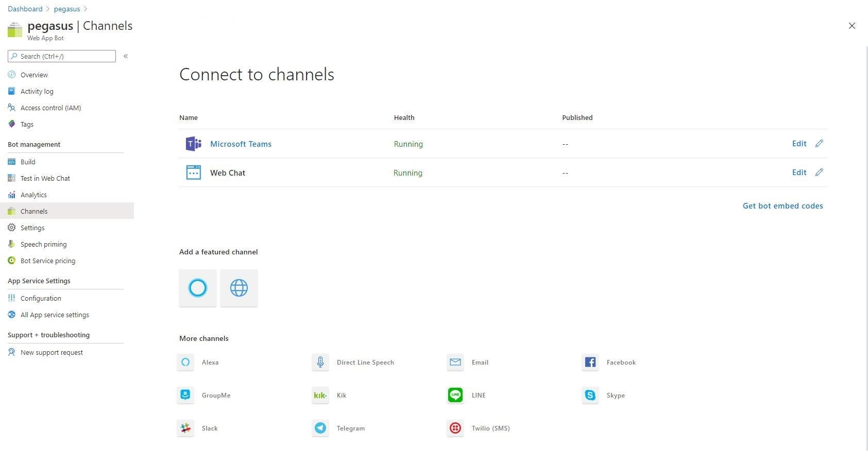
Task: Click the LINE channel label
Action: 479,395
